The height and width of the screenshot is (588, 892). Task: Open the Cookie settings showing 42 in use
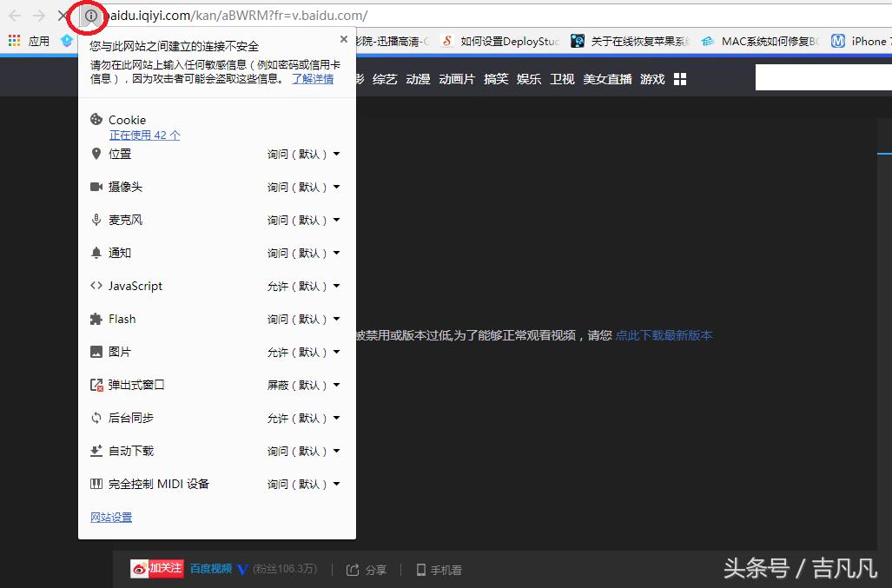144,135
